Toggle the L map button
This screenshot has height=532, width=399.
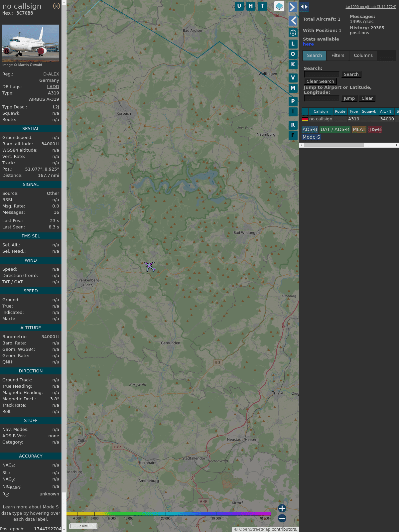tap(293, 44)
